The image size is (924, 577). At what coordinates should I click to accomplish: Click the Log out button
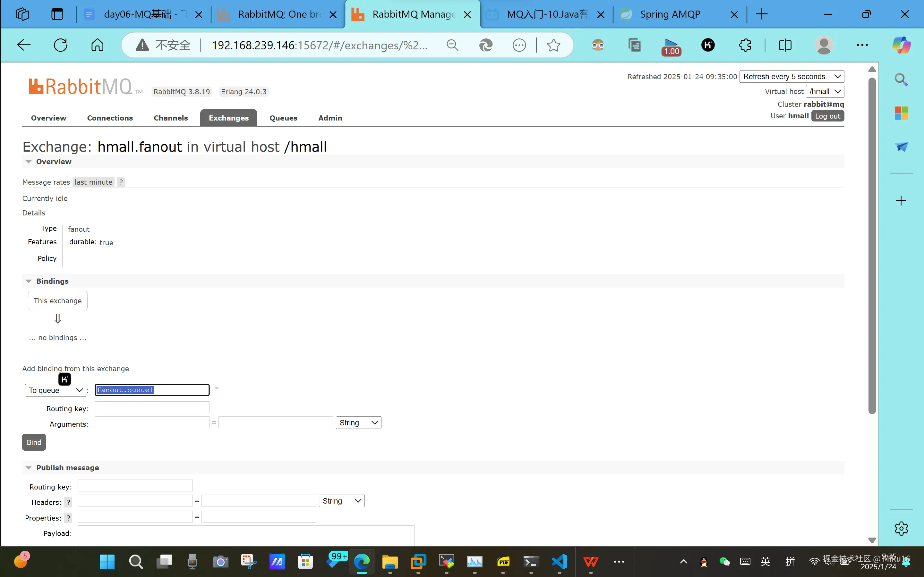pyautogui.click(x=827, y=116)
